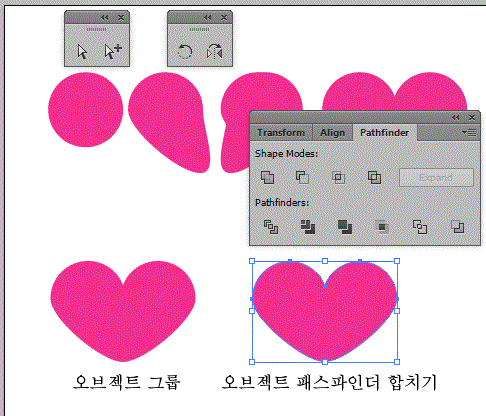Click the Crop pathfinder icon
The height and width of the screenshot is (416, 486).
point(382,227)
